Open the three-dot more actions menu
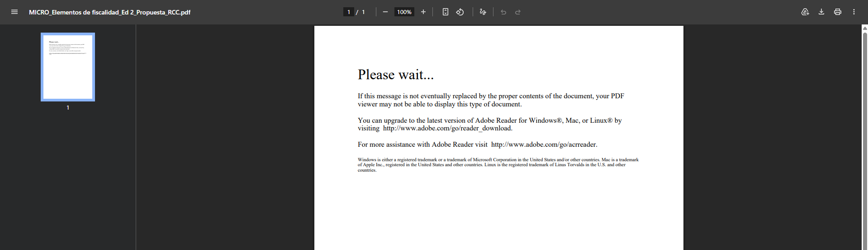The width and height of the screenshot is (868, 250). click(x=854, y=12)
